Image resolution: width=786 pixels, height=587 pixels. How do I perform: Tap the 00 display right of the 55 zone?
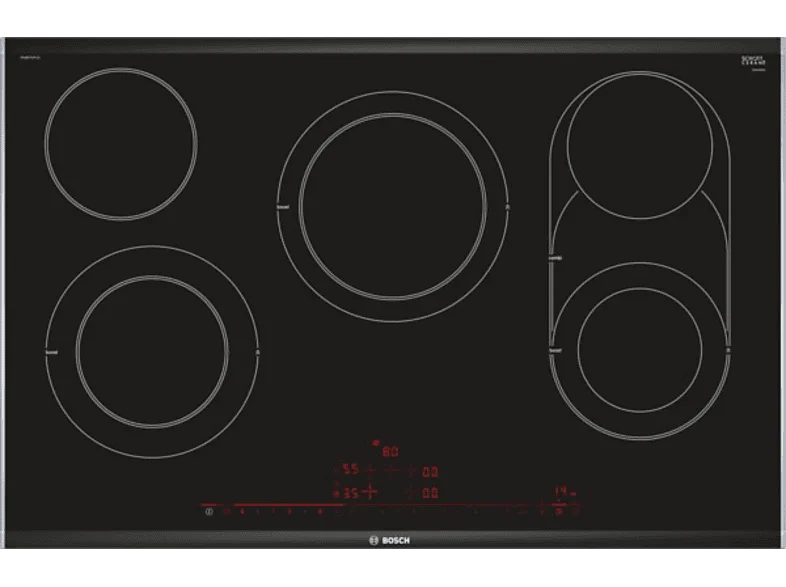click(x=430, y=472)
